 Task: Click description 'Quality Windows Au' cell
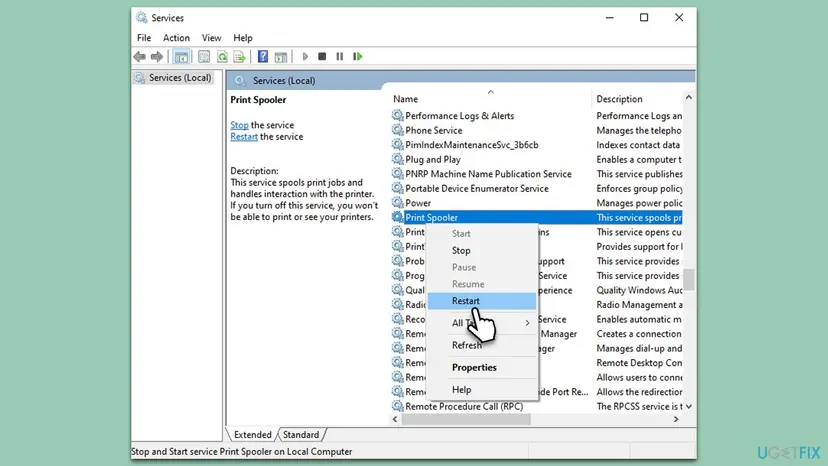(639, 290)
